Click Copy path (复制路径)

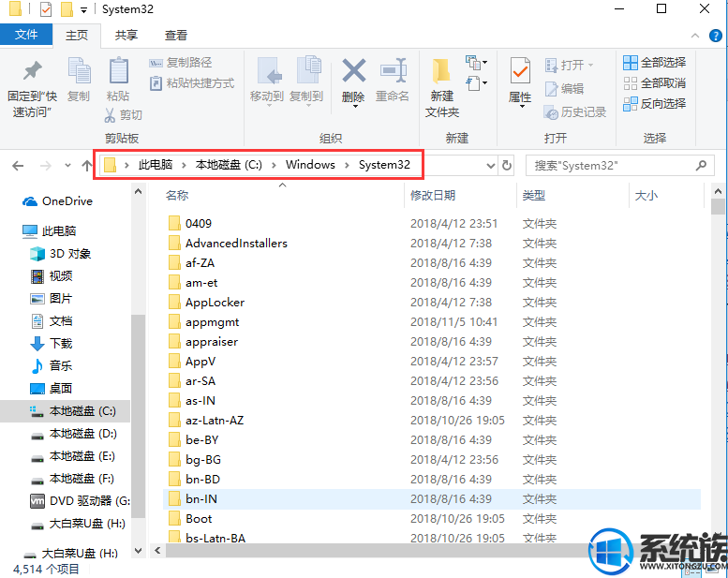pos(180,63)
